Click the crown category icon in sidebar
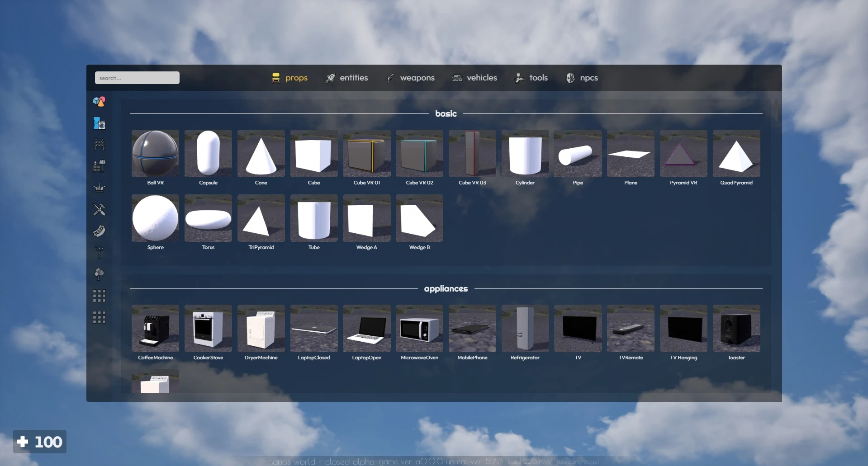868x466 pixels. [x=99, y=188]
